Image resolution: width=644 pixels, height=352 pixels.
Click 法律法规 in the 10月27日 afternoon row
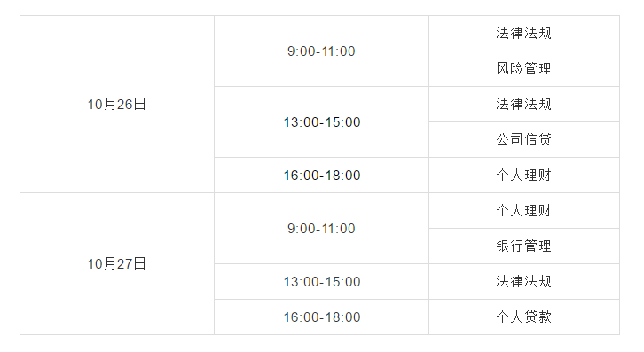[x=523, y=281]
